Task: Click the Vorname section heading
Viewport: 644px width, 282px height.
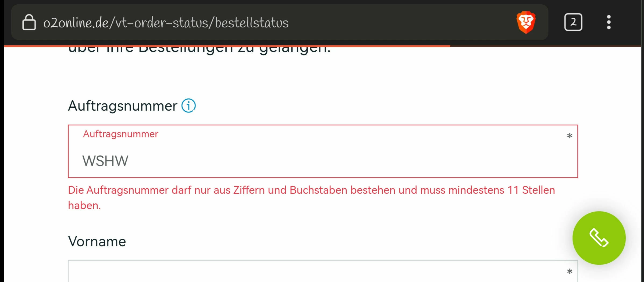Action: tap(97, 241)
